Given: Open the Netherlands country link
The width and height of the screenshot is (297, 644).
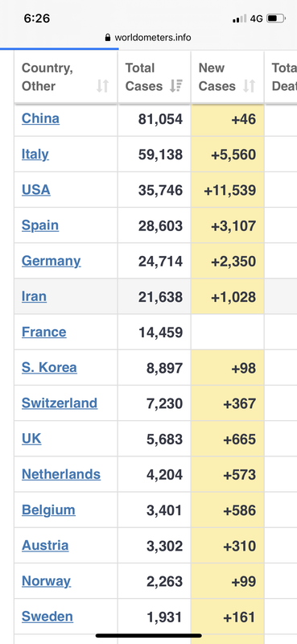Looking at the screenshot, I should pyautogui.click(x=61, y=474).
